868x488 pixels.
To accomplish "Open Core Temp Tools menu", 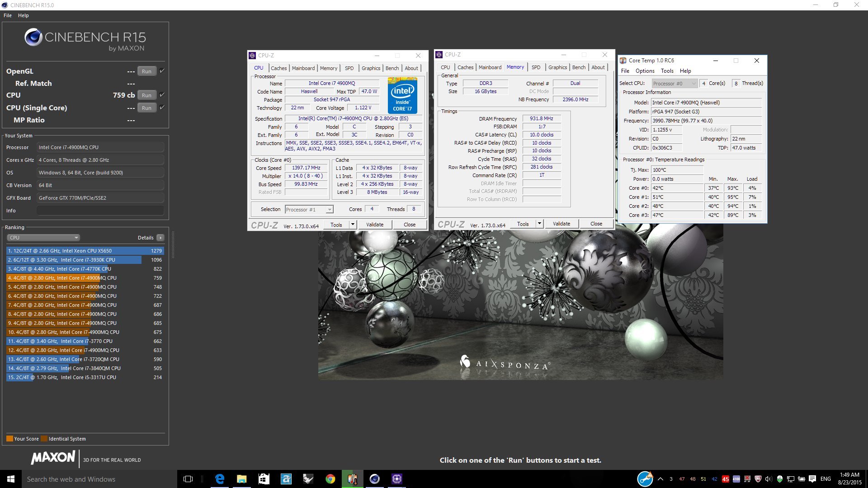I will coord(667,71).
